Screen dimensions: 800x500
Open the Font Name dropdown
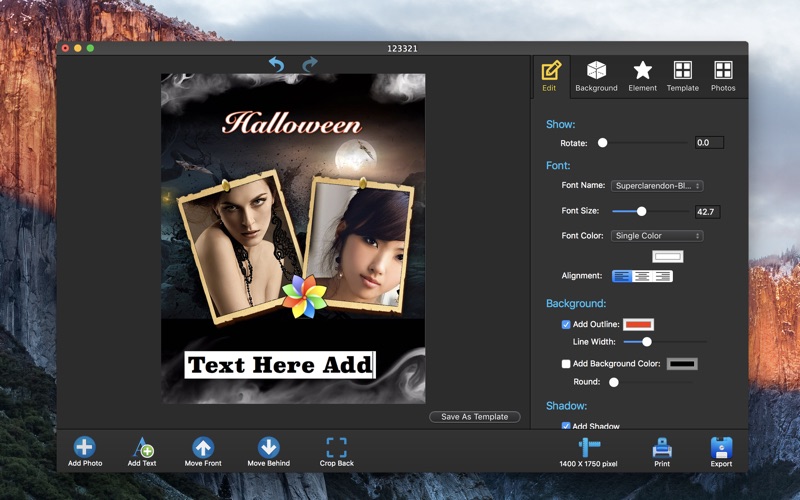point(657,186)
